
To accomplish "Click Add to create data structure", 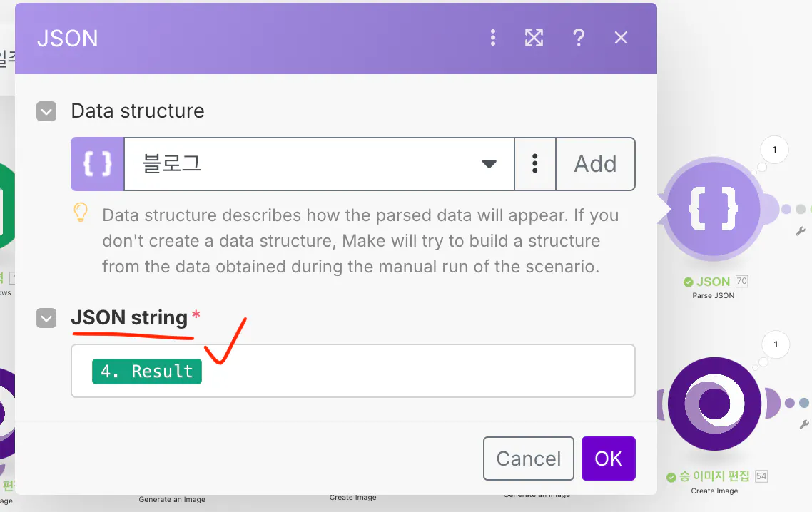I will 595,164.
